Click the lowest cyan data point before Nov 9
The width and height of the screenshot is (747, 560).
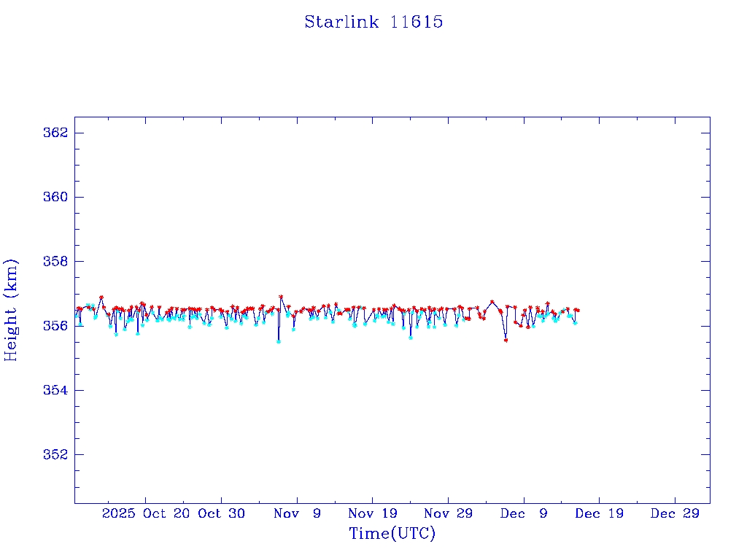click(278, 341)
